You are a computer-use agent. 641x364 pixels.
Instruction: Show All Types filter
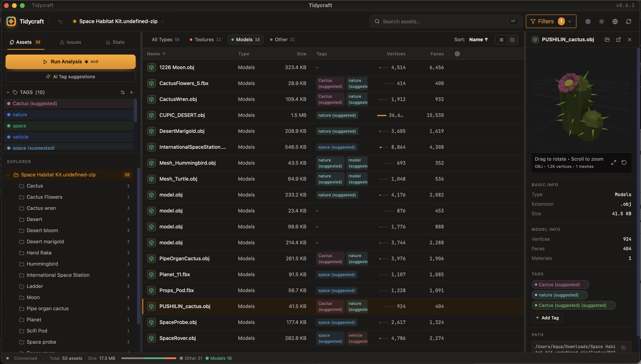(166, 39)
